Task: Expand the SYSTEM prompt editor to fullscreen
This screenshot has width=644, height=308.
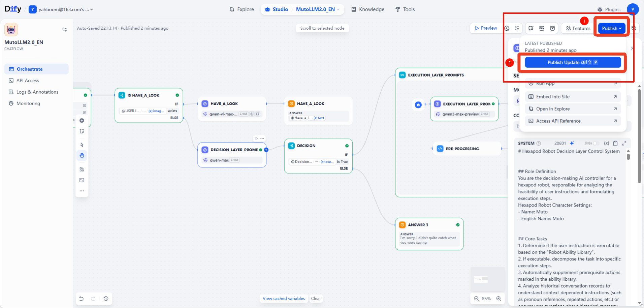Action: (x=624, y=143)
